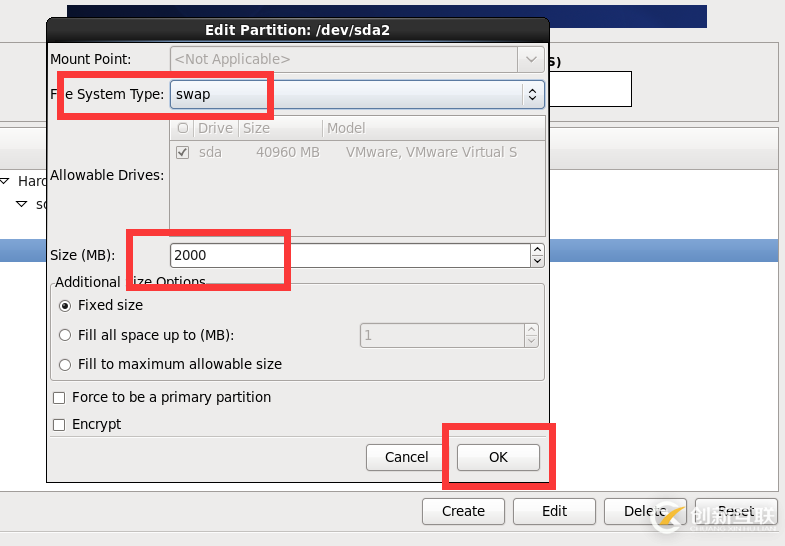Toggle the sda drive checkbox
Image resolution: width=785 pixels, height=546 pixels.
pyautogui.click(x=183, y=152)
